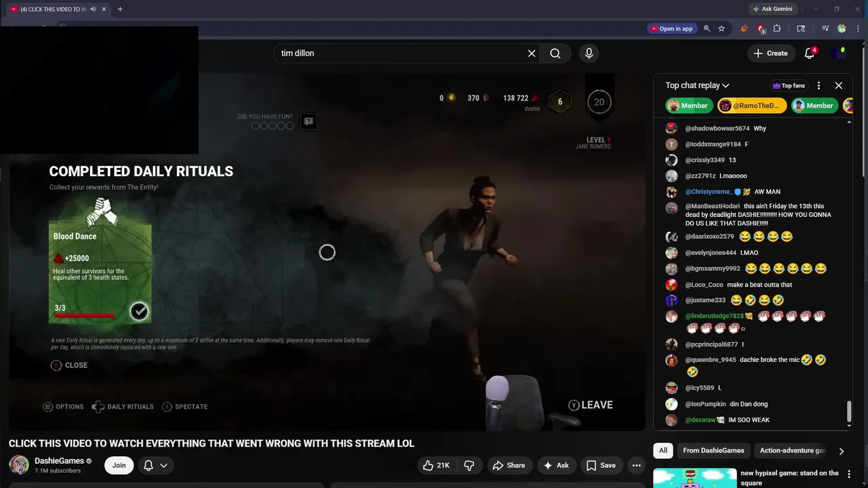Click the Member chip right of @RamoTheD...
Screen dimensions: 868x488
814,106
